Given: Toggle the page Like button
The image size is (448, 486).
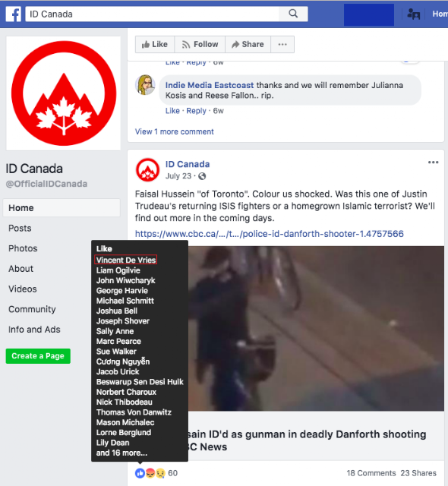Looking at the screenshot, I should tap(155, 44).
